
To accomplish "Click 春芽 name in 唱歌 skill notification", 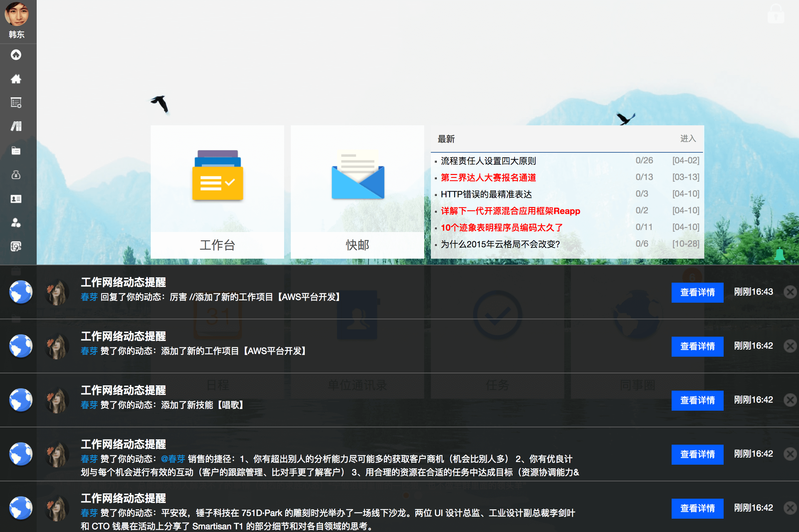I will 89,405.
